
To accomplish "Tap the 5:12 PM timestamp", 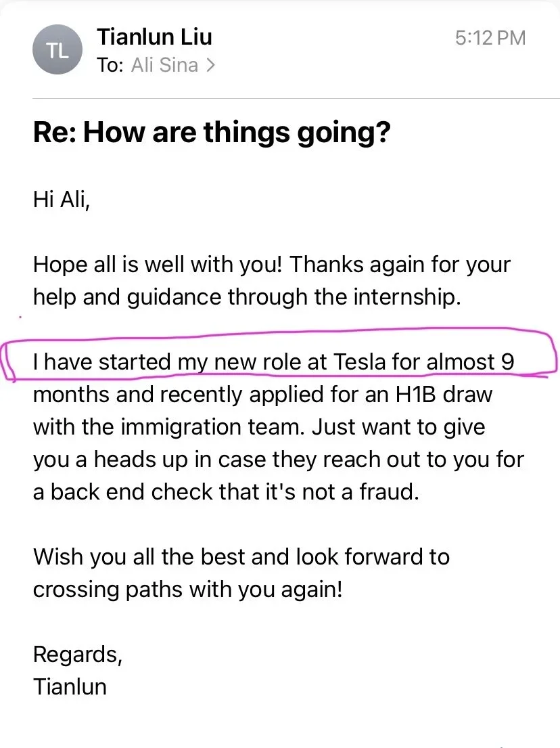I will tap(490, 37).
